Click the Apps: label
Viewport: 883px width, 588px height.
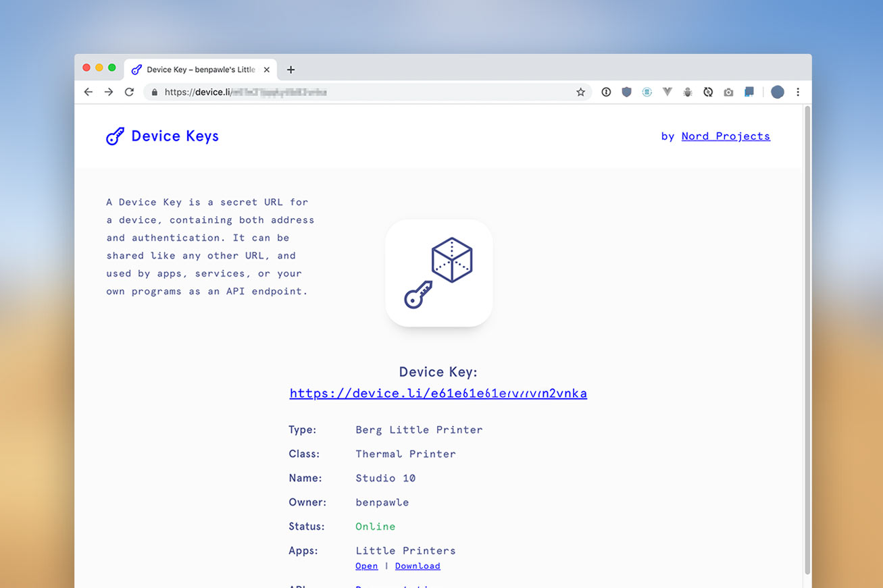click(x=303, y=551)
